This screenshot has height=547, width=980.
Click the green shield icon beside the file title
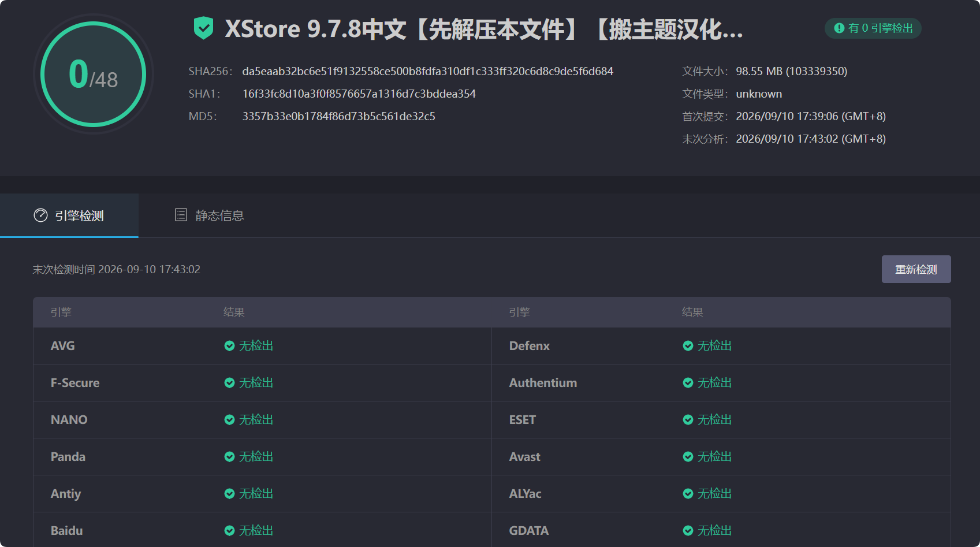pos(203,28)
